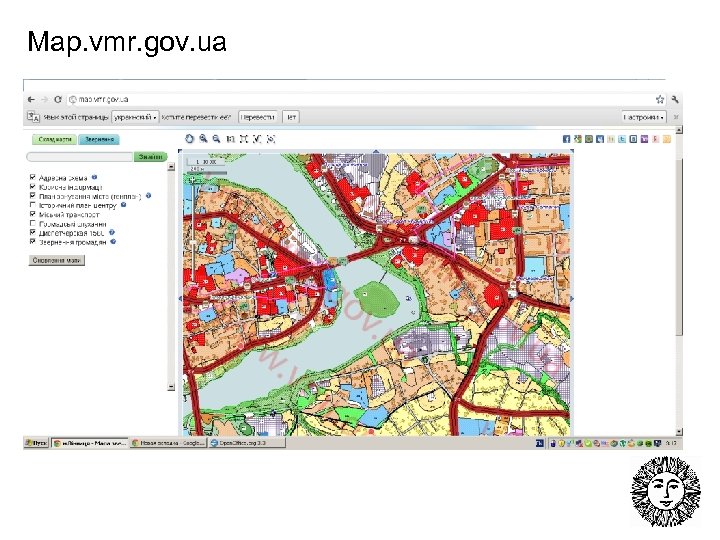Viewport: 720px width, 540px height.
Task: Reload the page with the refresh icon
Action: point(58,99)
